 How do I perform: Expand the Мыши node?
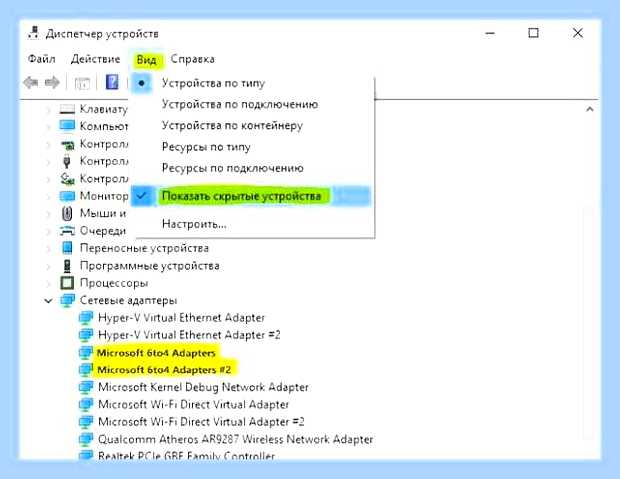click(x=48, y=214)
